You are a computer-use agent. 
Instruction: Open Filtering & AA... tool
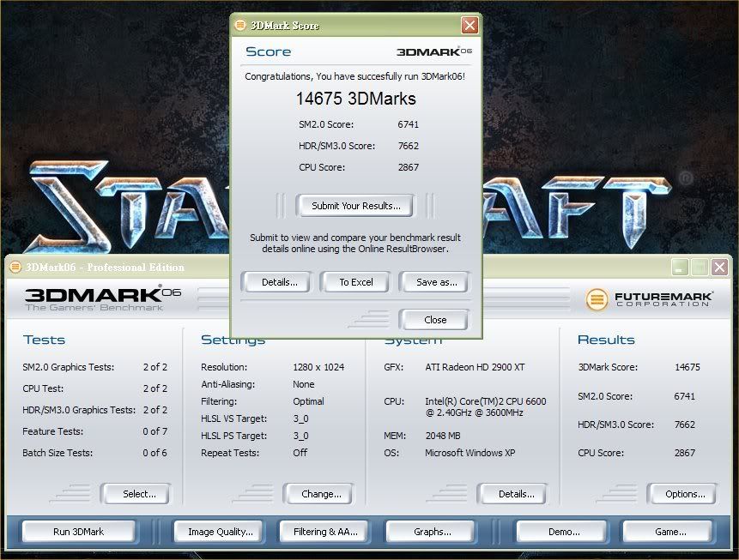click(x=324, y=532)
